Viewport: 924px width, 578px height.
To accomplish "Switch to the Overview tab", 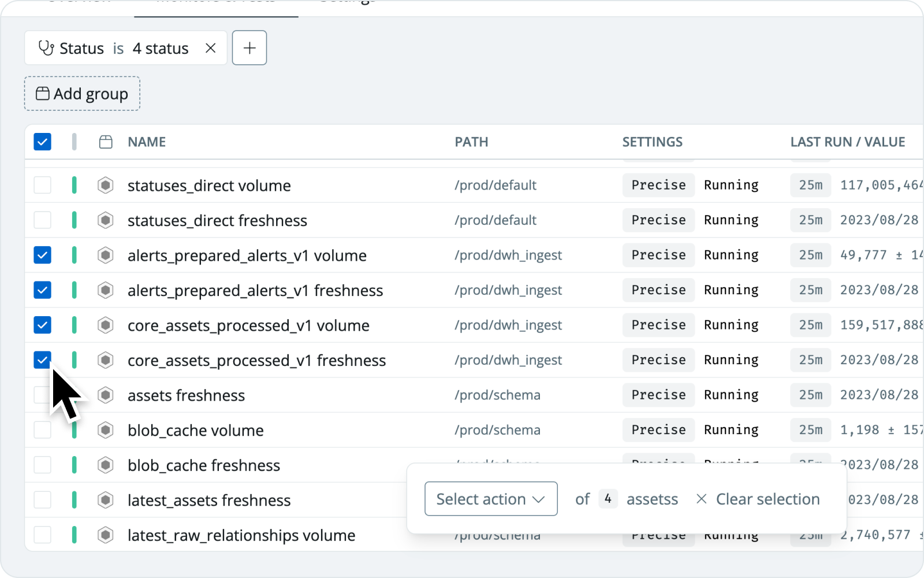I will [x=78, y=3].
